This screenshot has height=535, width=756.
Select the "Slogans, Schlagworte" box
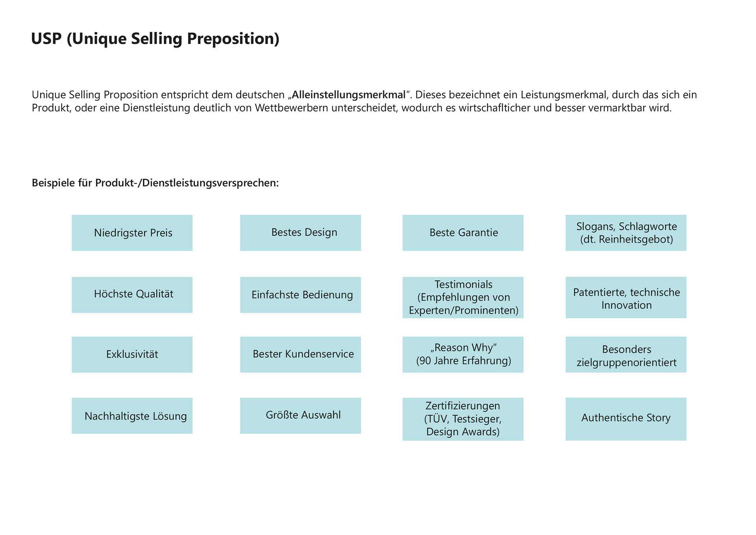pos(626,233)
